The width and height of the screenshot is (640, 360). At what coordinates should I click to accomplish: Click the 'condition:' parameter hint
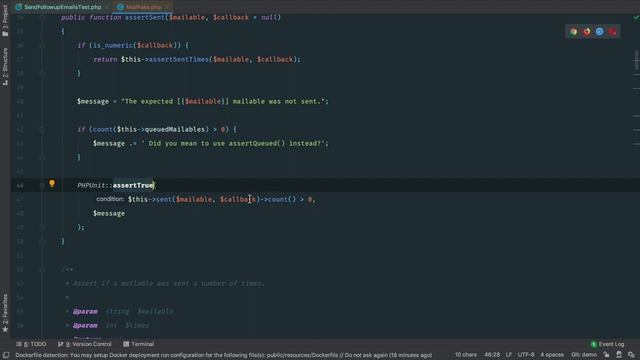point(110,199)
